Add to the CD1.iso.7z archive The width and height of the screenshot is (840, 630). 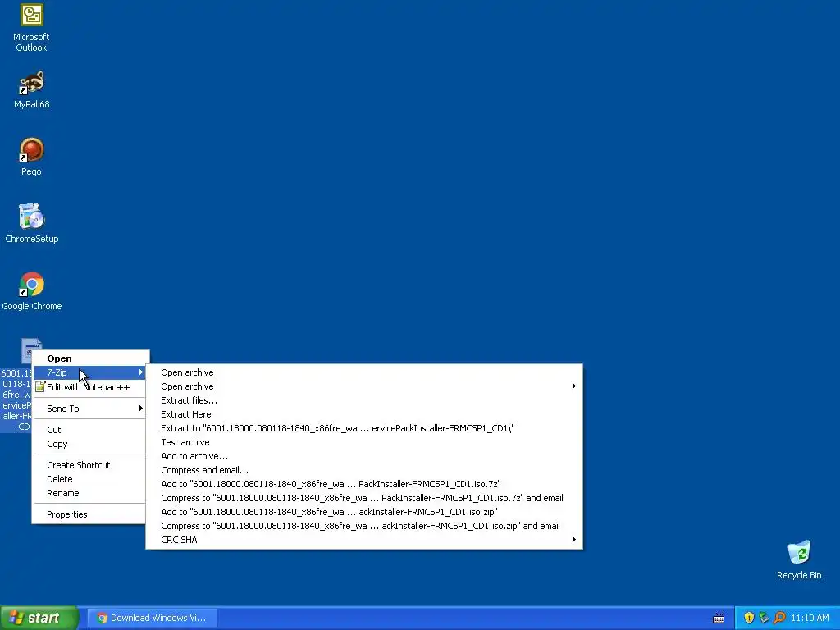coord(364,484)
